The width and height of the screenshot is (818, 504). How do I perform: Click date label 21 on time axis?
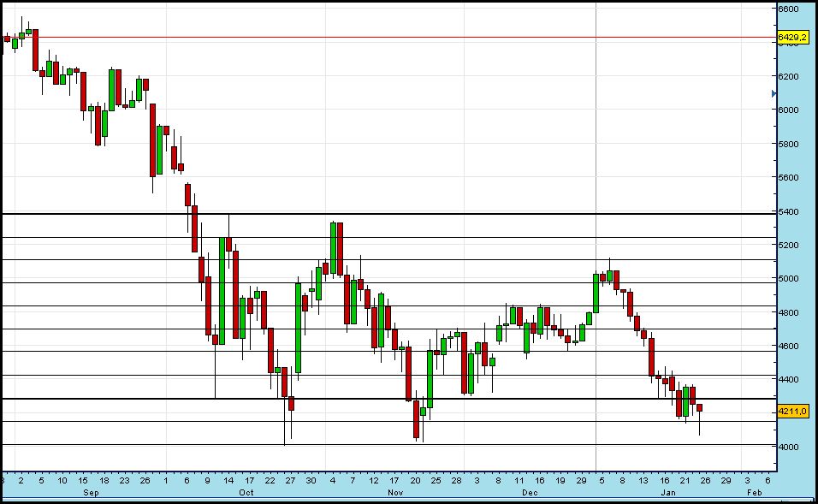click(685, 481)
